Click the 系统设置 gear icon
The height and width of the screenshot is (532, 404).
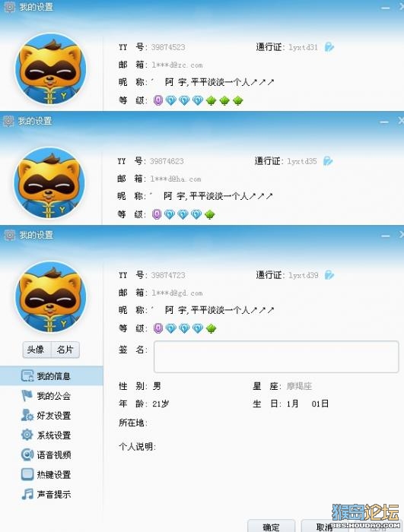[x=27, y=435]
